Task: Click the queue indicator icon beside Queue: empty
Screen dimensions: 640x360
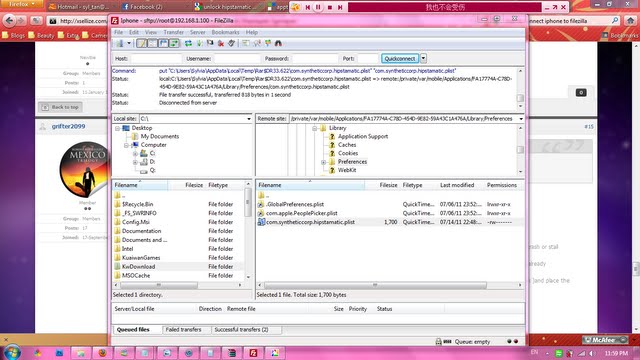Action: click(447, 342)
